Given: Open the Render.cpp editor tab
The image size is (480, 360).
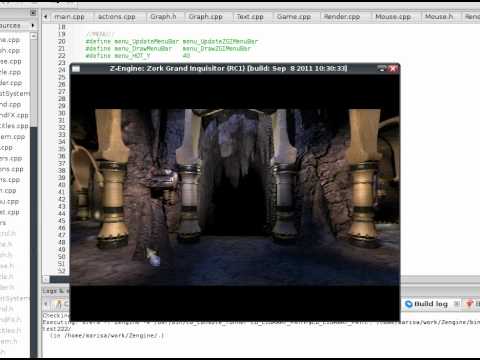Looking at the screenshot, I should tap(342, 16).
